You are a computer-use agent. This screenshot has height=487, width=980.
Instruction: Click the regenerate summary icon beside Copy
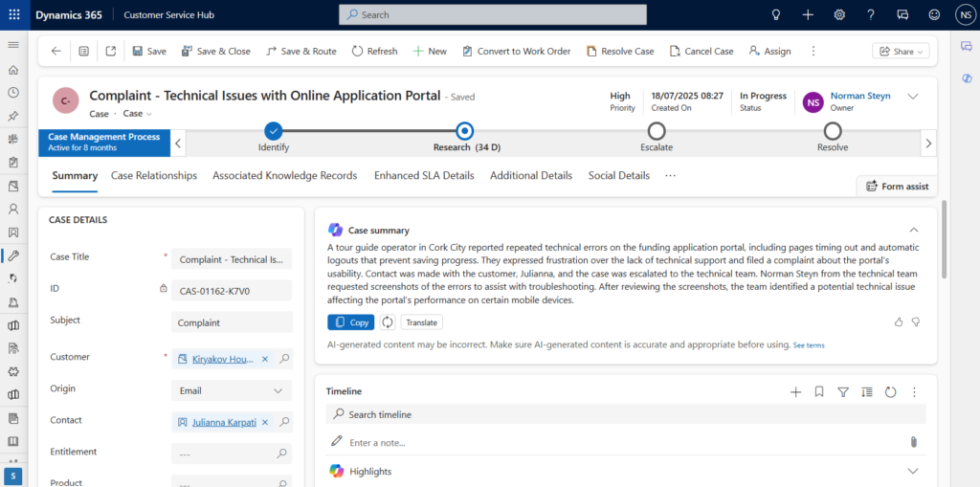(388, 322)
